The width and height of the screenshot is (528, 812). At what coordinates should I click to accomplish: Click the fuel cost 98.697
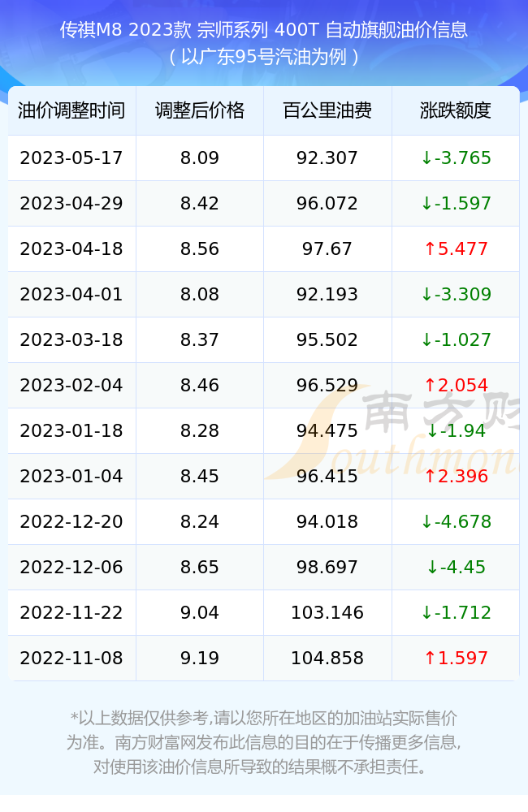click(327, 567)
